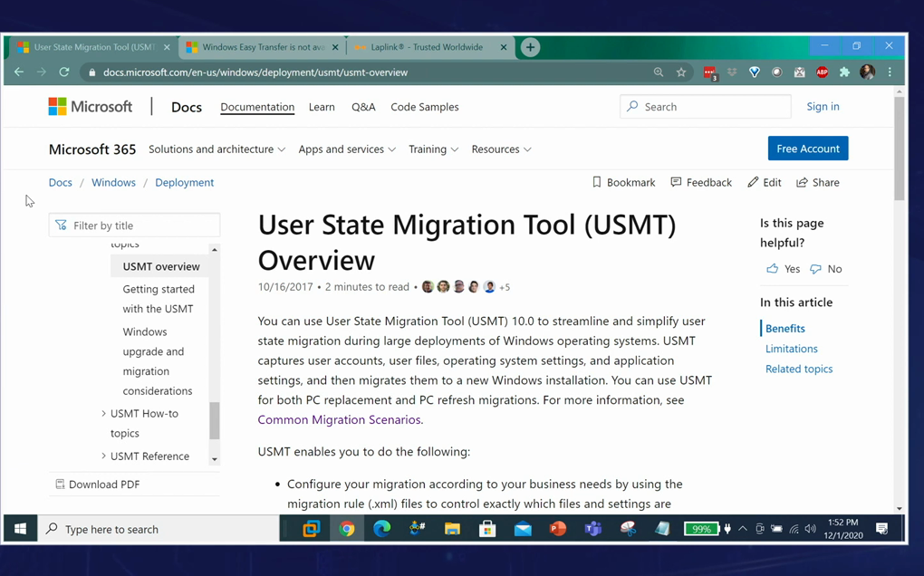Reload the page using the refresh icon
Image resolution: width=924 pixels, height=576 pixels.
[x=64, y=72]
